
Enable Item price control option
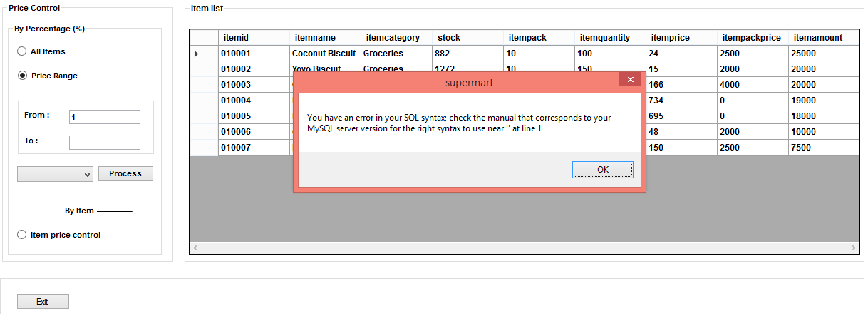point(22,235)
